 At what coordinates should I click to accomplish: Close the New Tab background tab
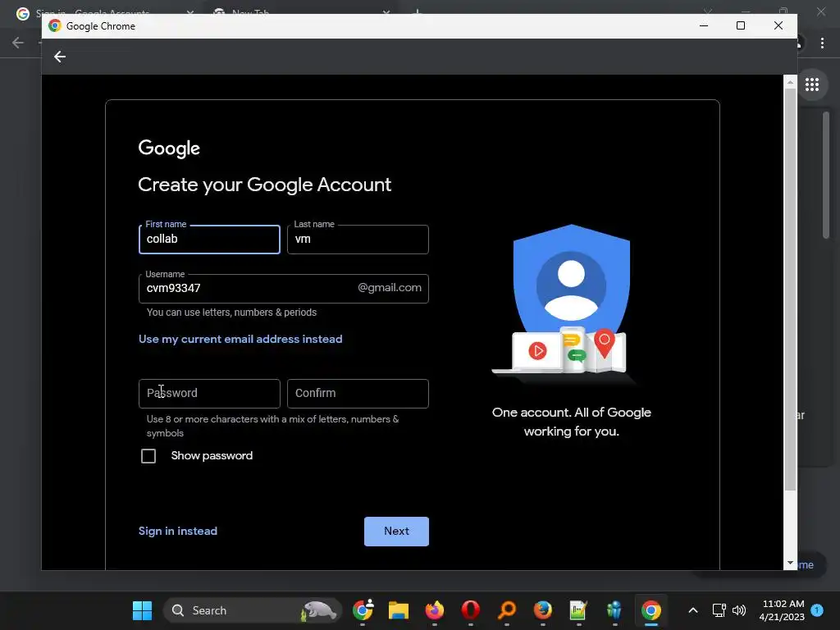coord(386,12)
